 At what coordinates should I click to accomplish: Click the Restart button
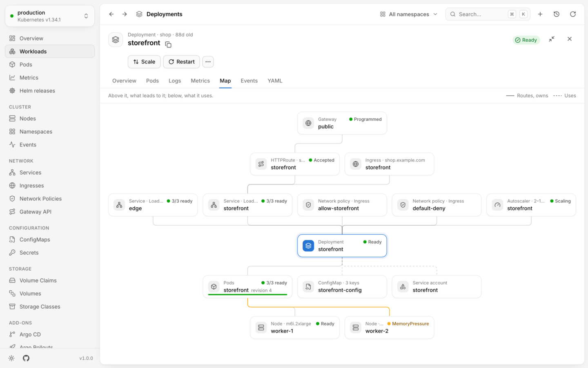[181, 62]
